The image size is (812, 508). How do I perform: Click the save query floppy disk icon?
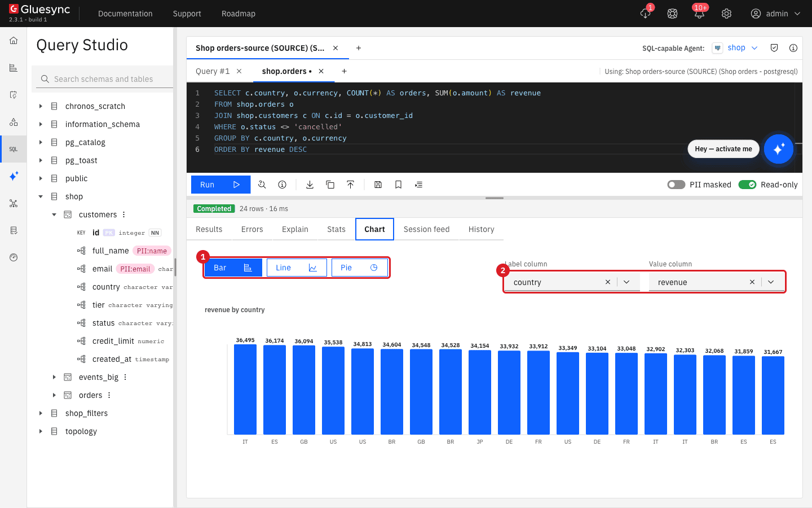coord(378,185)
